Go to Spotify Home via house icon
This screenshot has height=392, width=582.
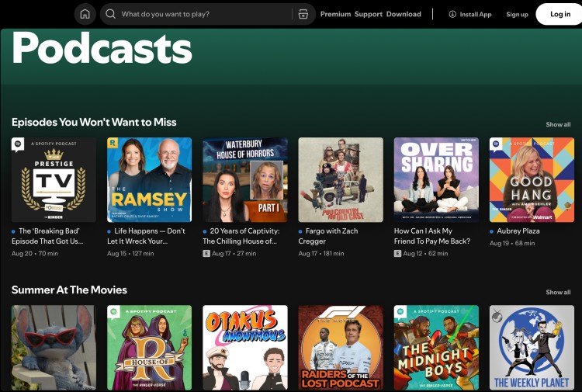click(85, 14)
